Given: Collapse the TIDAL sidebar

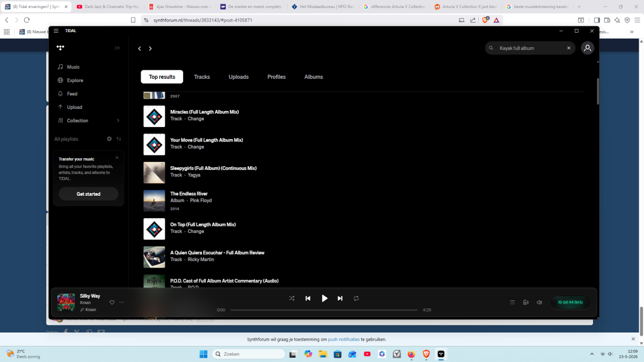Looking at the screenshot, I should point(118,48).
